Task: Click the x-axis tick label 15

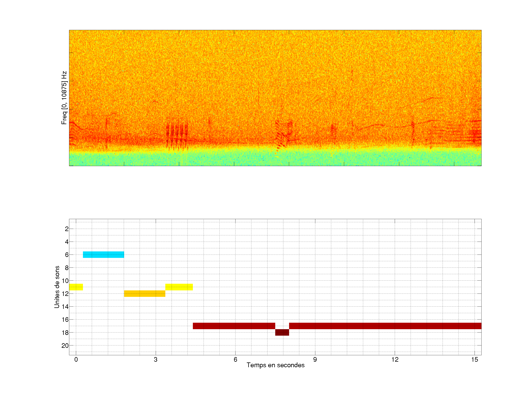Action: (x=474, y=359)
